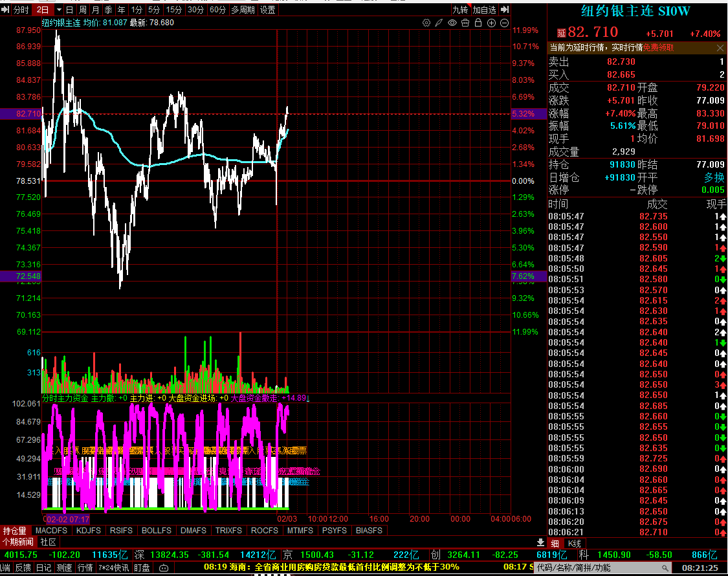Select the drawing pen tool icon

(439, 23)
